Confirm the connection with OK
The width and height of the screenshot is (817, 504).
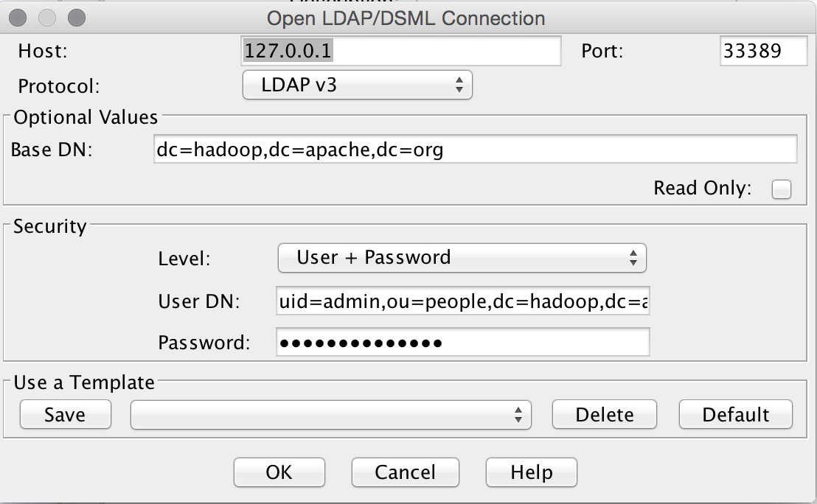tap(279, 472)
